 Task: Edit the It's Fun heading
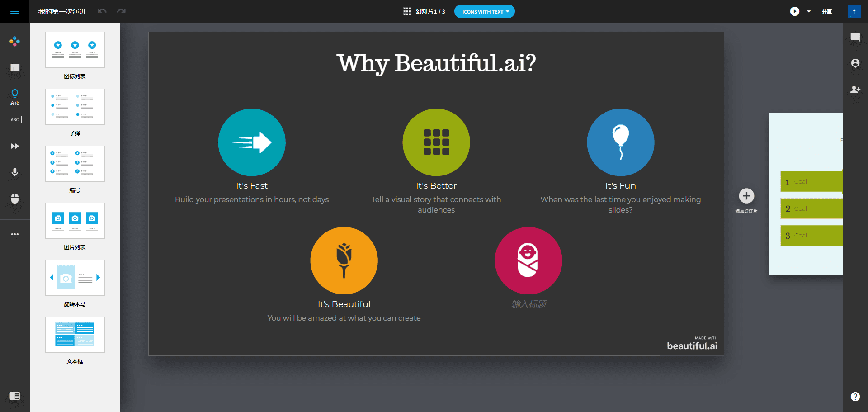[x=621, y=186]
